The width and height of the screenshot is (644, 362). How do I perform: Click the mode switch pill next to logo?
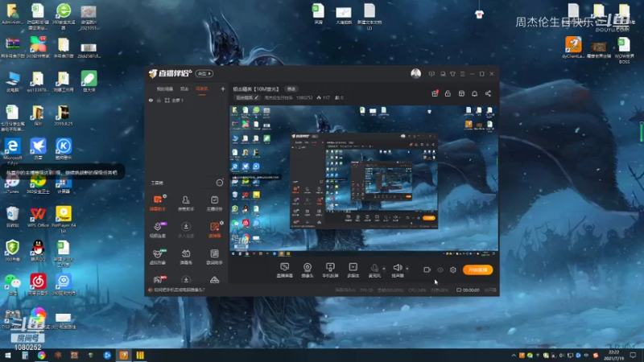[x=204, y=73]
